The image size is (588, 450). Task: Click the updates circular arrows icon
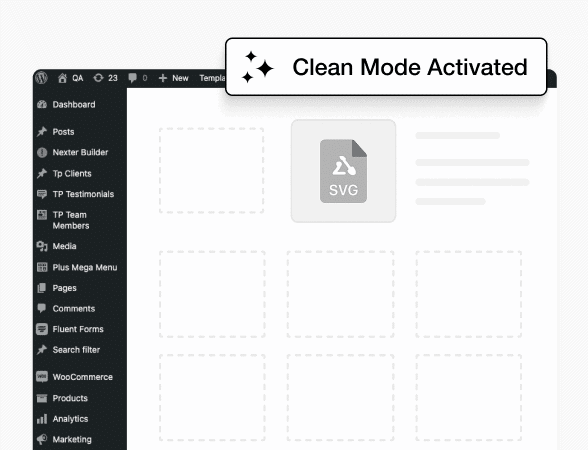tap(98, 78)
